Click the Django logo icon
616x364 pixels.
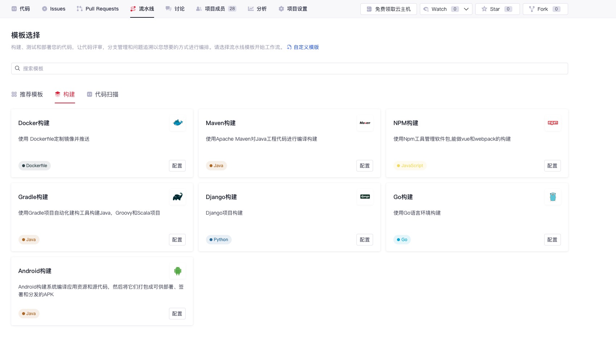[x=365, y=197]
